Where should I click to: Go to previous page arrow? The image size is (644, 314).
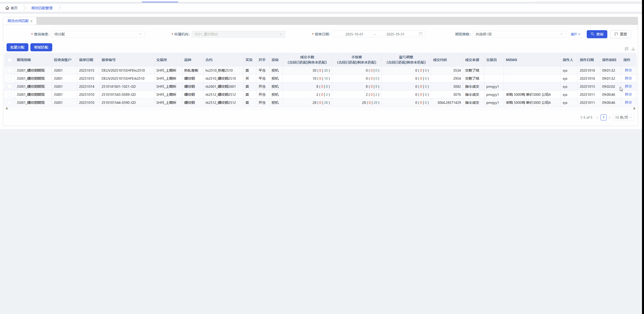(598, 118)
